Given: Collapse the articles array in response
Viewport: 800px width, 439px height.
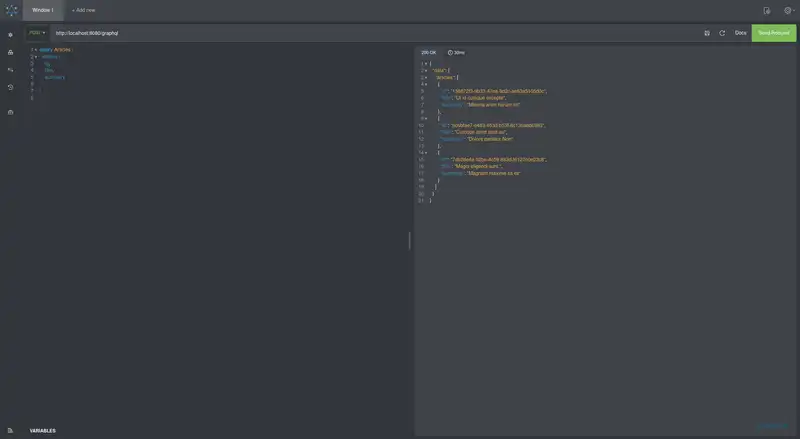Looking at the screenshot, I should (x=425, y=77).
